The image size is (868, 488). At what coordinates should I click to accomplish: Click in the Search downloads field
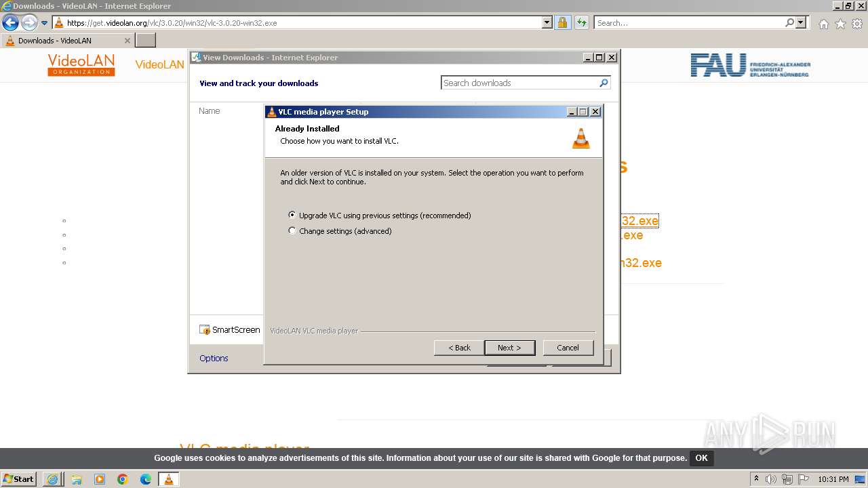coord(519,83)
